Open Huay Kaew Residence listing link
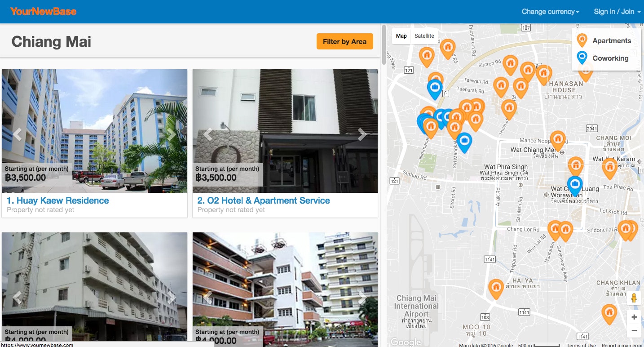This screenshot has height=347, width=644. [58, 200]
